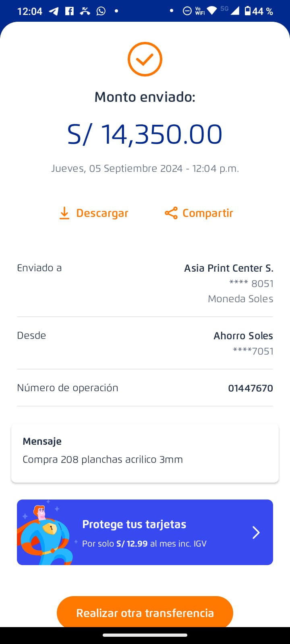This screenshot has height=644, width=290.
Task: Tap the Ahorro Soles source account
Action: [243, 336]
